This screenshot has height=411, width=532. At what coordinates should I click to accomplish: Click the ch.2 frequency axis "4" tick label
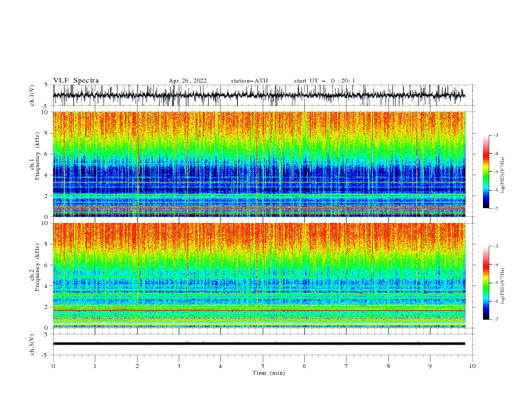click(47, 286)
